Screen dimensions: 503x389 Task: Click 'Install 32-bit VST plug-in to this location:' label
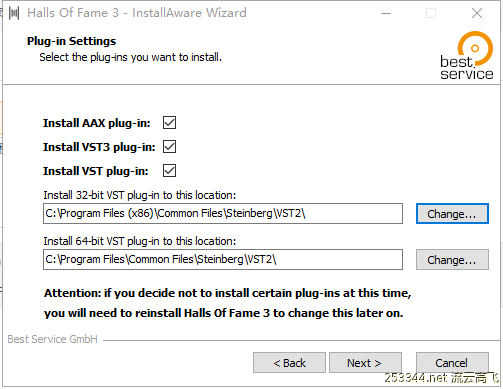(x=140, y=195)
